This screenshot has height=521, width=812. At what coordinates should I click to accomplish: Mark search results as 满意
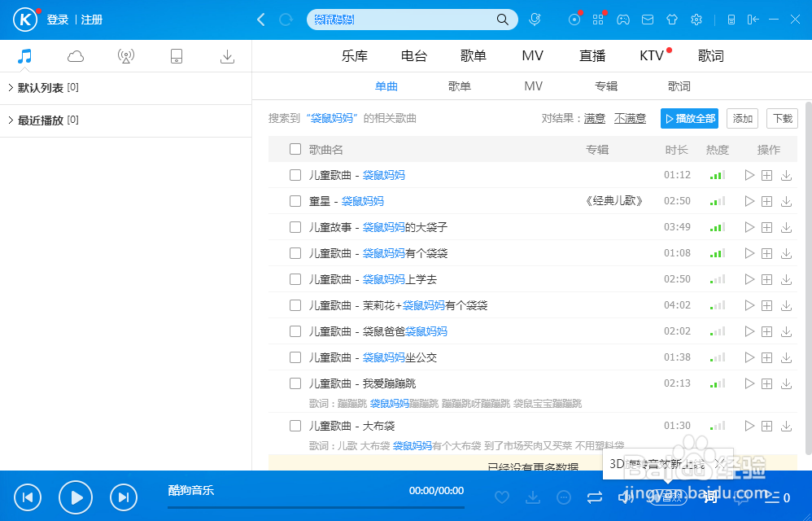594,118
